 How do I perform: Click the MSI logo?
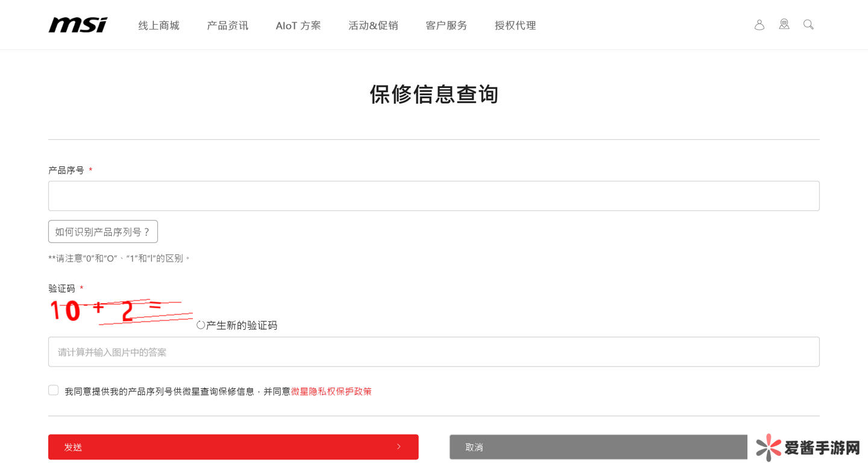tap(78, 25)
